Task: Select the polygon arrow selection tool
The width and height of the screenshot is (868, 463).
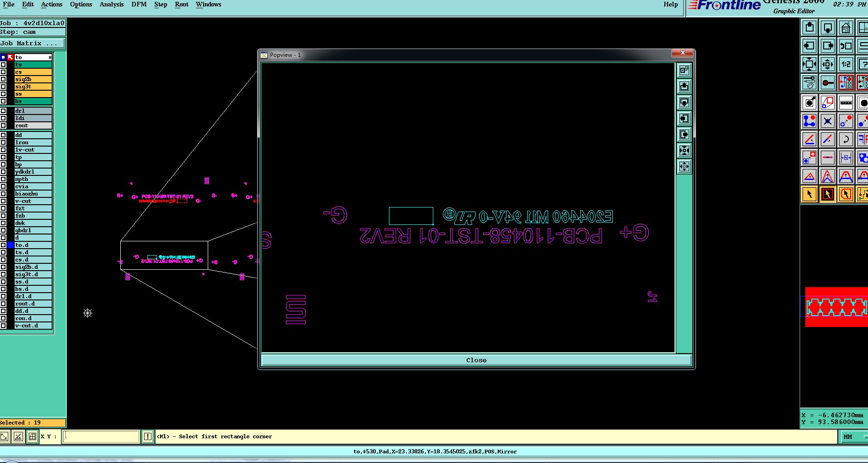Action: [x=846, y=194]
